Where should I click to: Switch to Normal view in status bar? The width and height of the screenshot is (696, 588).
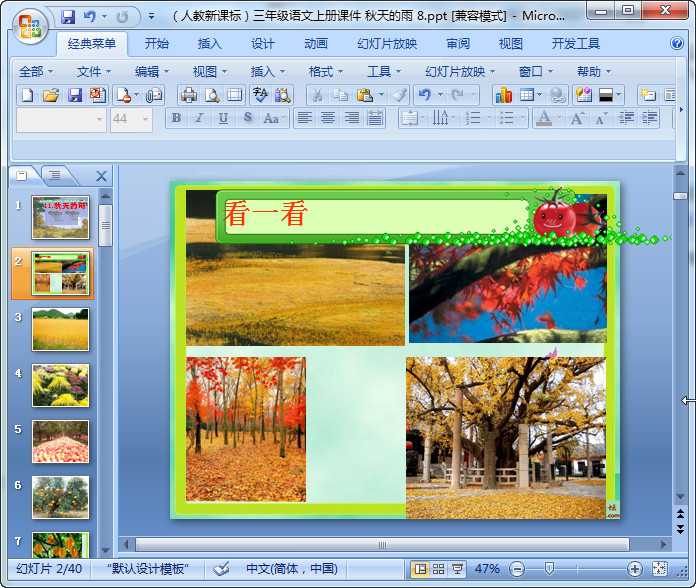[x=420, y=569]
